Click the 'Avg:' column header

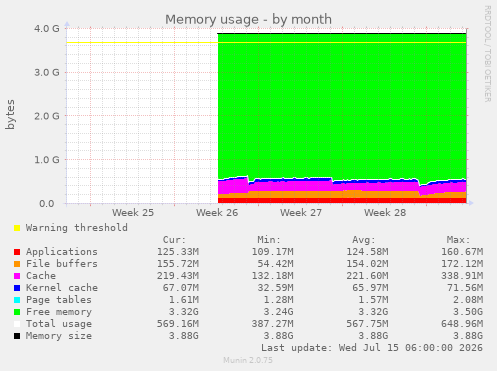364,240
